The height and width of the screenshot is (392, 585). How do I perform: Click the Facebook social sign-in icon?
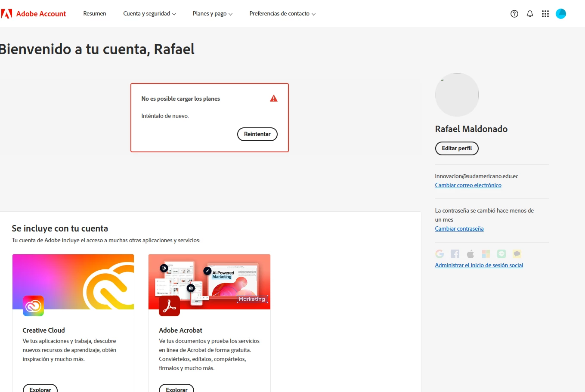click(455, 254)
